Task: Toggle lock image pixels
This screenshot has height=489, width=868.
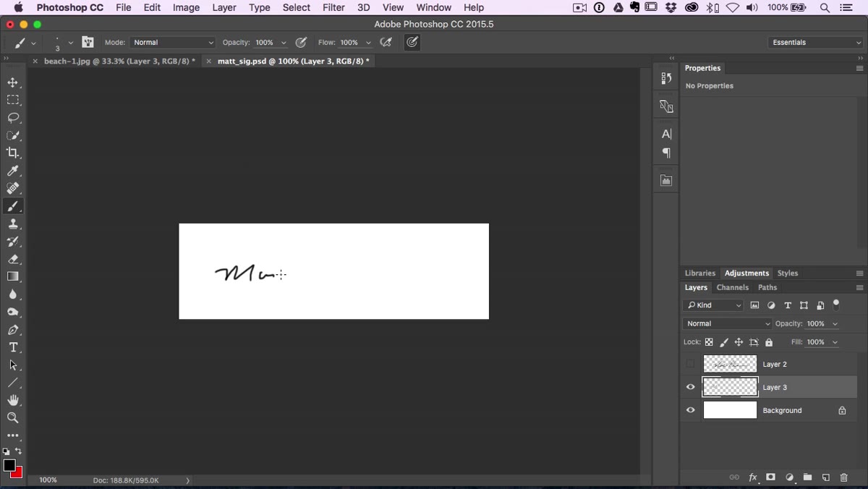Action: pyautogui.click(x=724, y=342)
